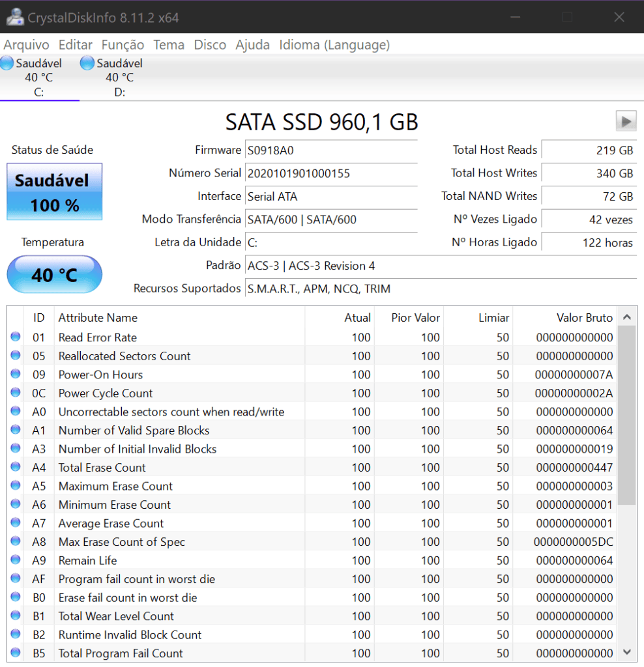Click the serial number field 2020101901000155
Screen dimensions: 644x667
tap(331, 173)
